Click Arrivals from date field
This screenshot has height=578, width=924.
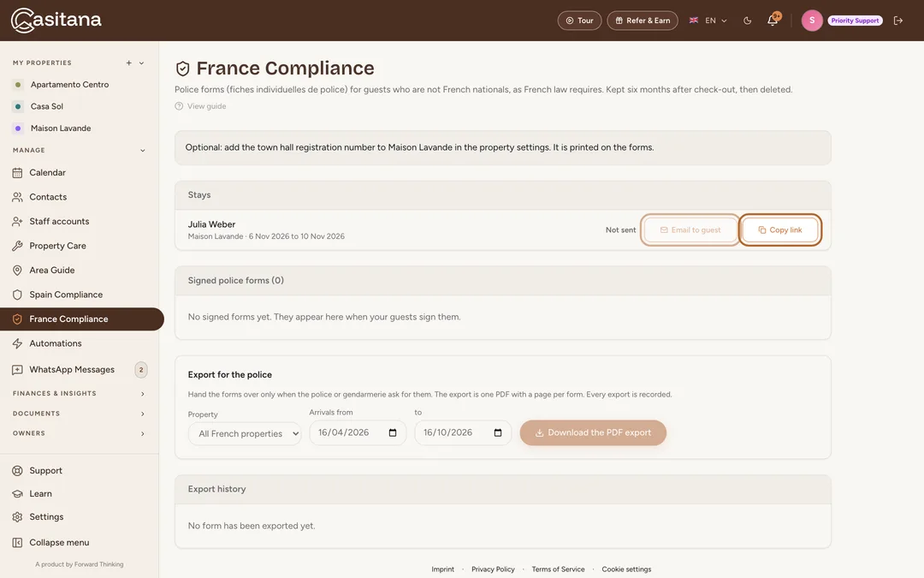(x=358, y=433)
